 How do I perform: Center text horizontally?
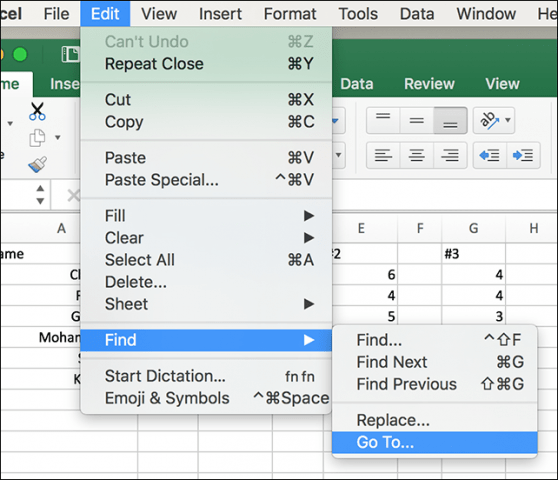coord(416,155)
